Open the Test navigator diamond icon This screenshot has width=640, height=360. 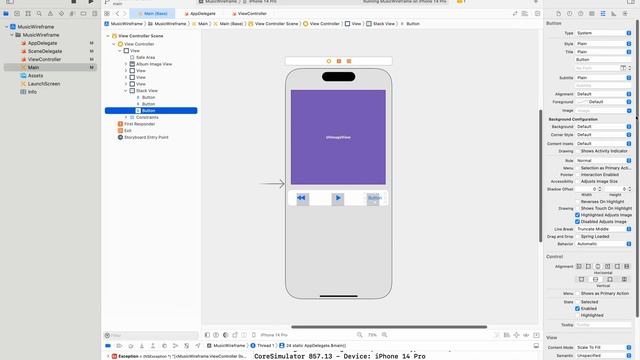61,13
